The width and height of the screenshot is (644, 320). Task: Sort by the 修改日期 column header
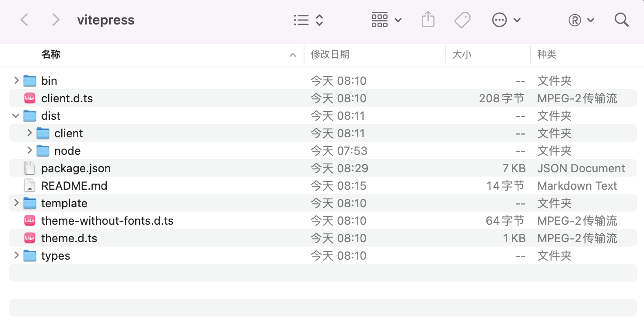(x=330, y=55)
